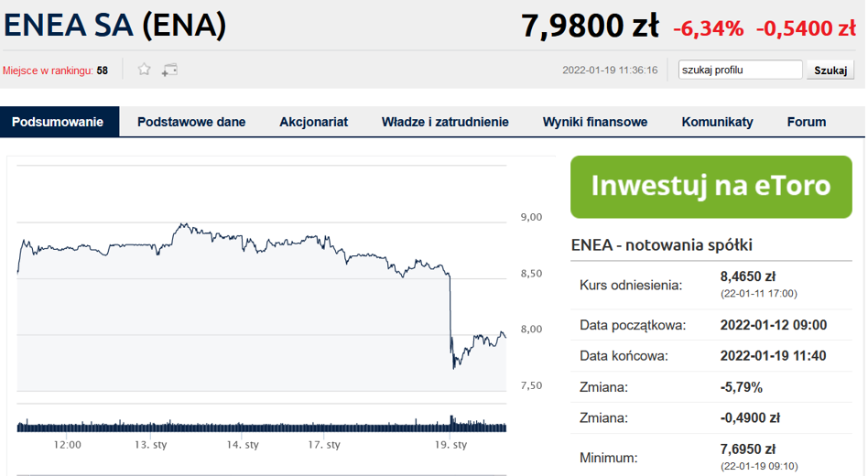The image size is (868, 476).
Task: Click the add-to-portfolio wallet icon
Action: click(169, 70)
